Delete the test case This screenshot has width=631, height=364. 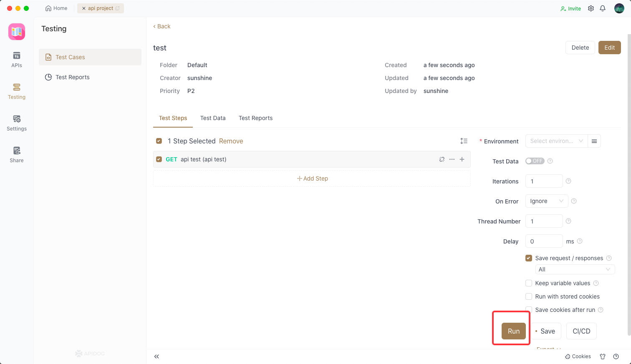(x=580, y=48)
